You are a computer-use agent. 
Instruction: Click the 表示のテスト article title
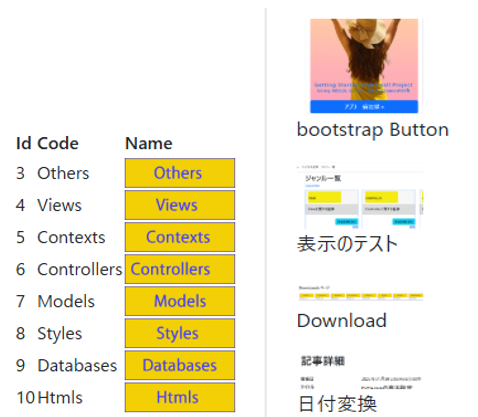[x=347, y=244]
